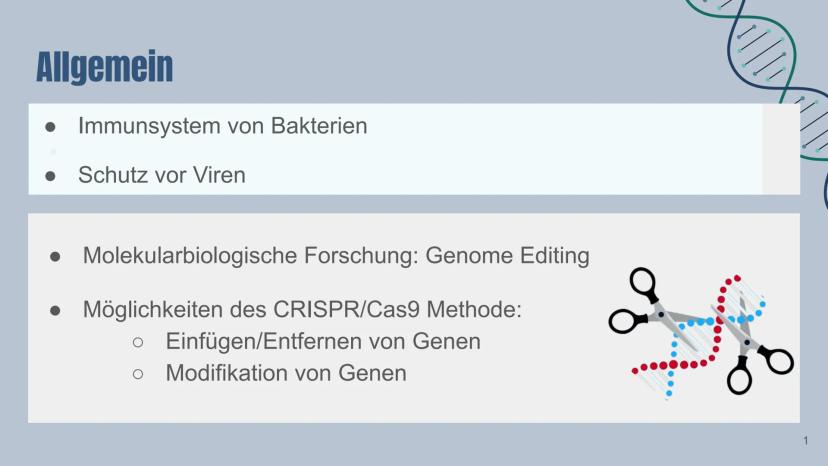This screenshot has width=828, height=466.
Task: Click the hollow bullet before "Einfügen/Entfernen von Genen"
Action: [x=139, y=342]
